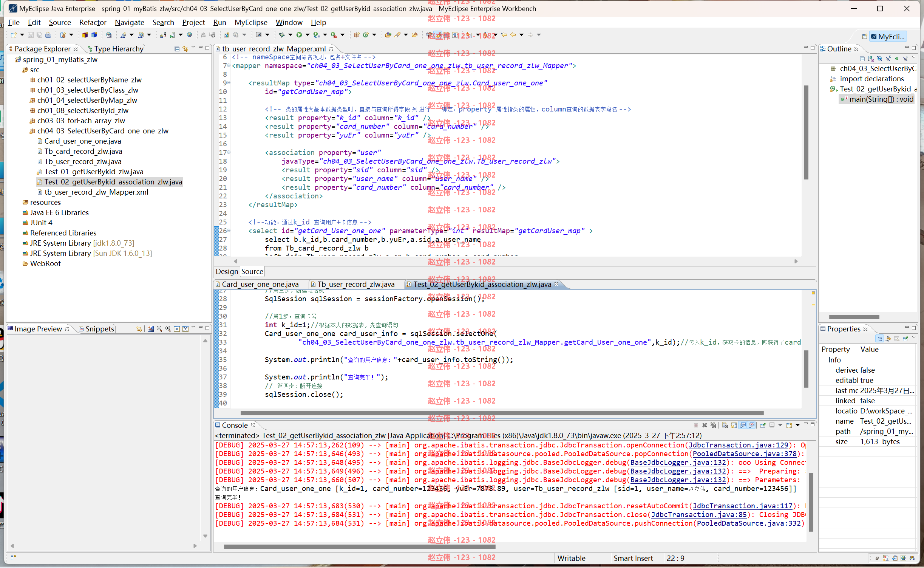The width and height of the screenshot is (924, 568).
Task: Maximize the Properties view
Action: pyautogui.click(x=914, y=328)
